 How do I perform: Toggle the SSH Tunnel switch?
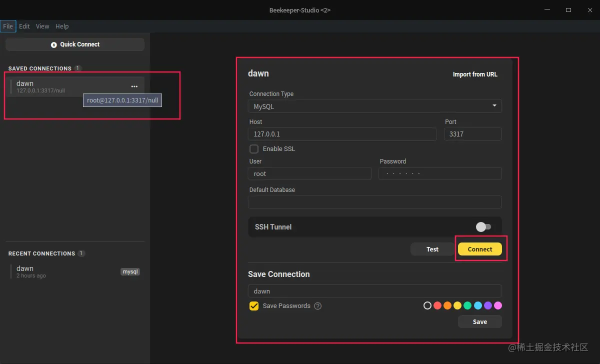[483, 227]
